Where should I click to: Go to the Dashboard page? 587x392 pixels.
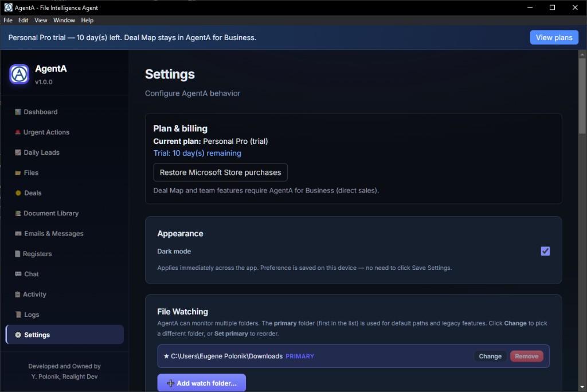click(64, 112)
